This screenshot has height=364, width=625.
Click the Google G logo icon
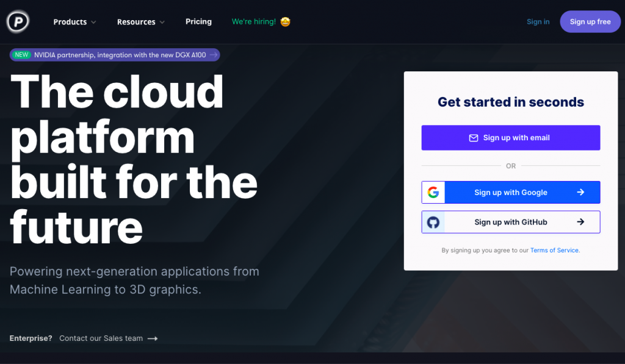433,192
